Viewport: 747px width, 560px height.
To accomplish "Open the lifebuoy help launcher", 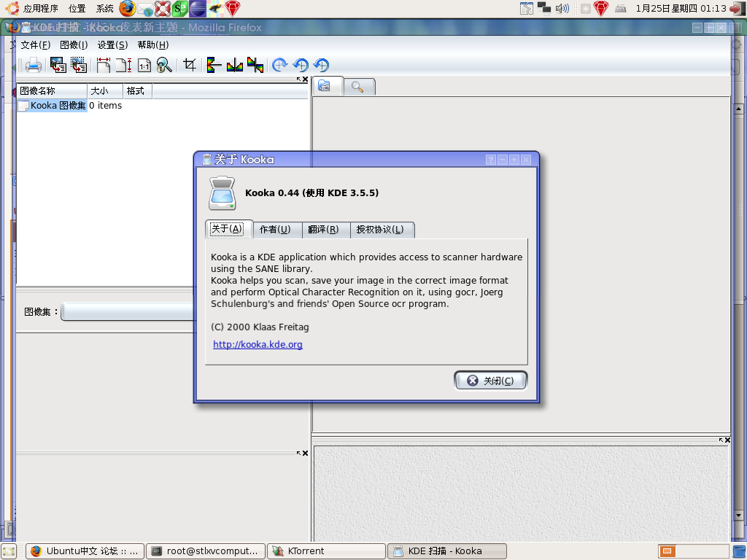I will click(x=163, y=9).
